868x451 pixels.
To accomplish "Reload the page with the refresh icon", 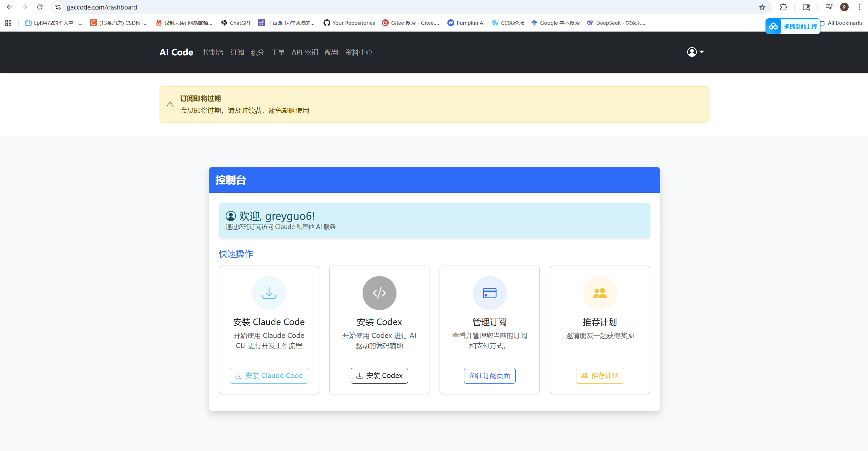I will coord(40,7).
